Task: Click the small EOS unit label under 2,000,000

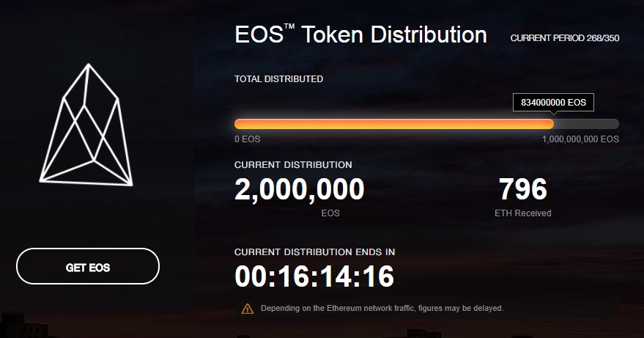Action: 330,213
